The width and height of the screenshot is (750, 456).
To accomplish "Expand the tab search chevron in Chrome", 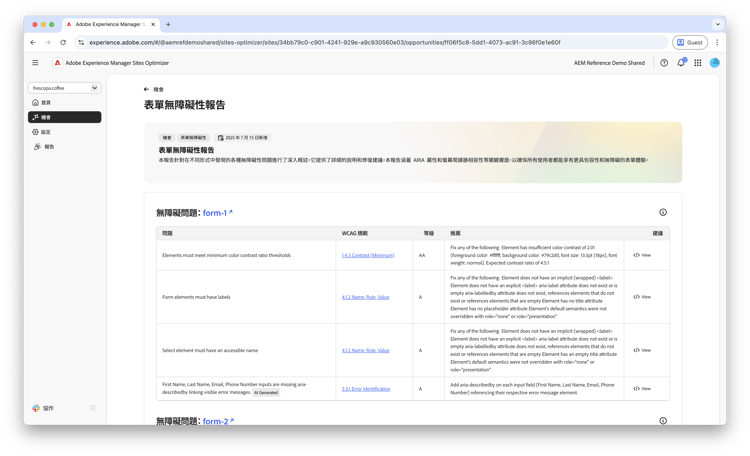I will pyautogui.click(x=717, y=24).
